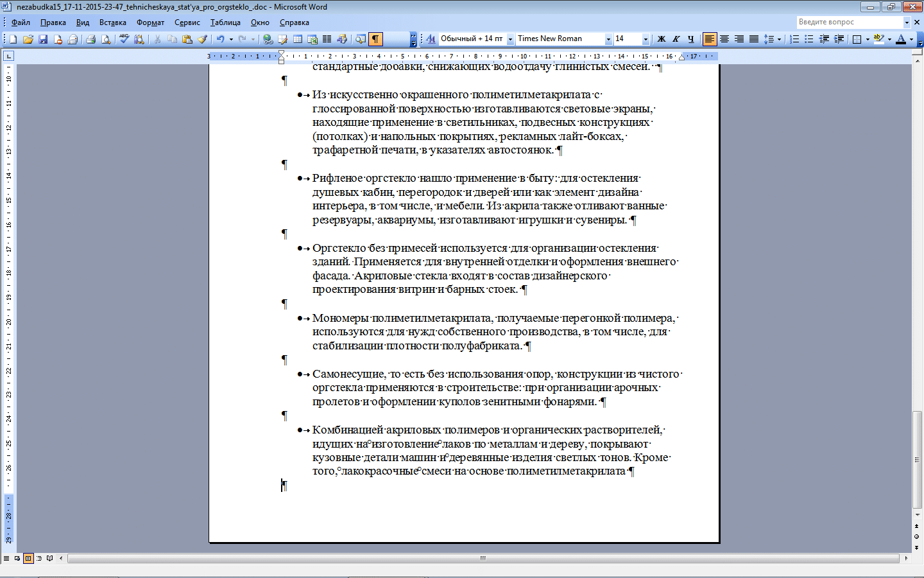Click the center alignment button
924x578 pixels.
pos(724,39)
